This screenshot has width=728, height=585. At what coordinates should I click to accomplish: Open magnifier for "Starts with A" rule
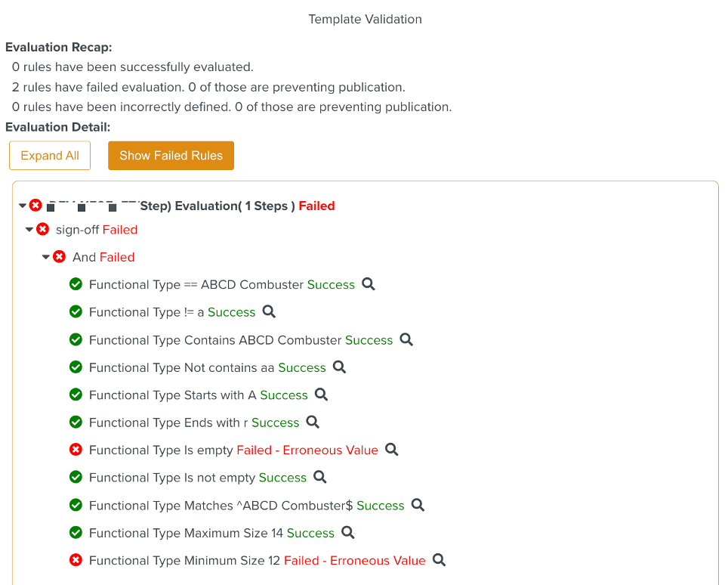coord(321,395)
